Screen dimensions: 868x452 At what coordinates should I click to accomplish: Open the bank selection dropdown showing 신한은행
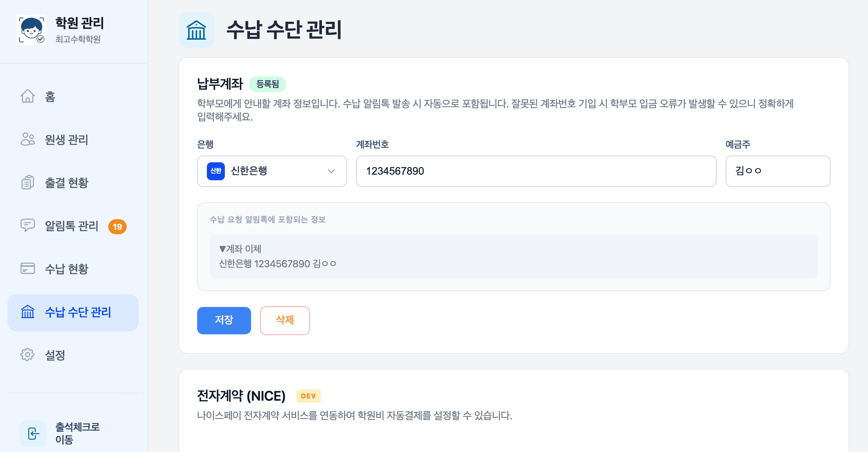pyautogui.click(x=272, y=171)
